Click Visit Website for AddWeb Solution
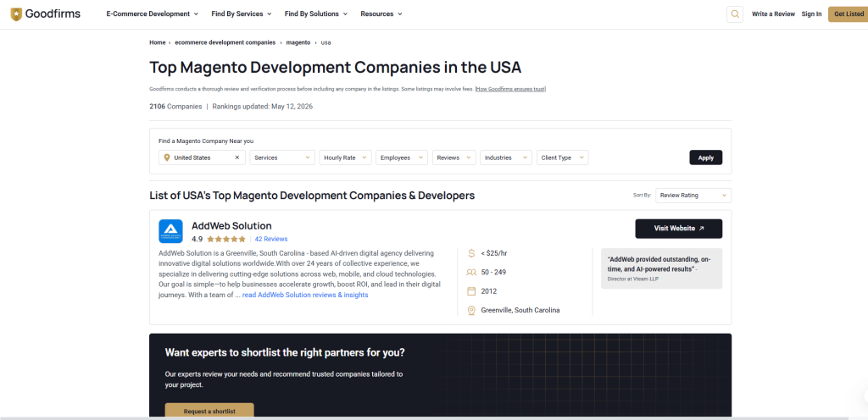Screen dimensions: 868x420 [679, 229]
